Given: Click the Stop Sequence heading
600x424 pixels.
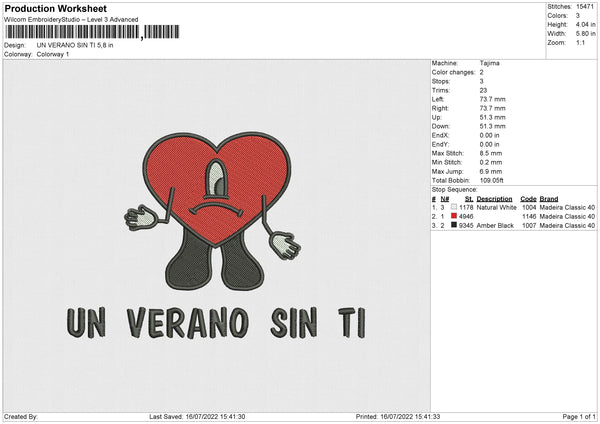Looking at the screenshot, I should click(x=455, y=190).
